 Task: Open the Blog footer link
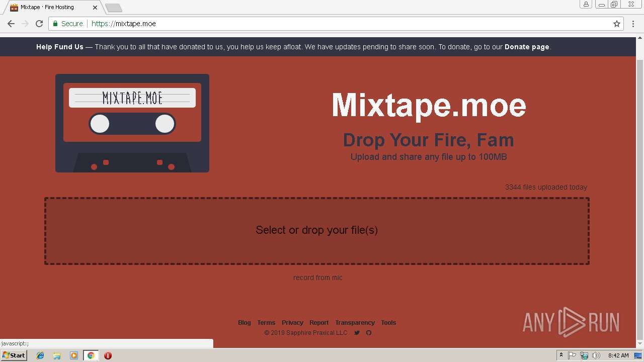tap(245, 323)
